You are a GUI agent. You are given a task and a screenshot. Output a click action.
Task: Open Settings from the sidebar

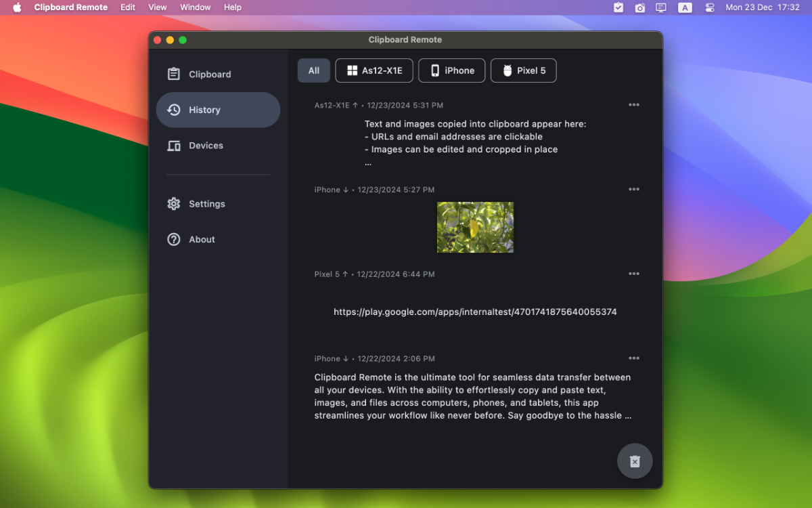218,204
